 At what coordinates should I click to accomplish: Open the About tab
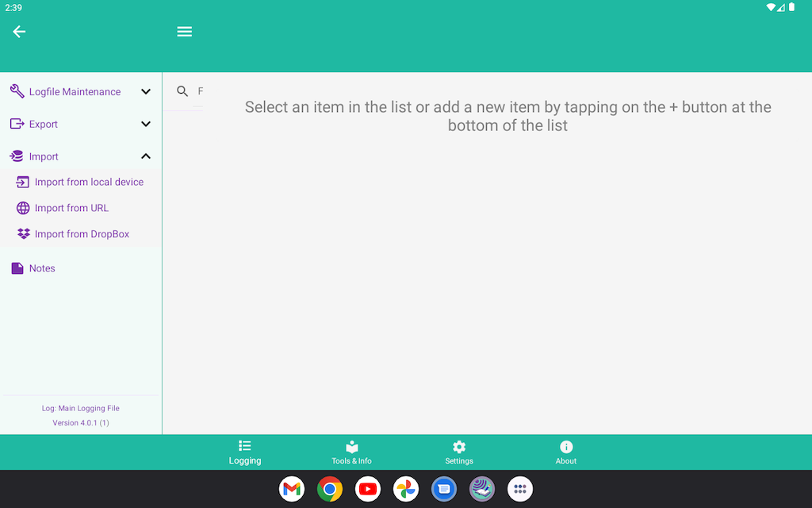coord(566,452)
